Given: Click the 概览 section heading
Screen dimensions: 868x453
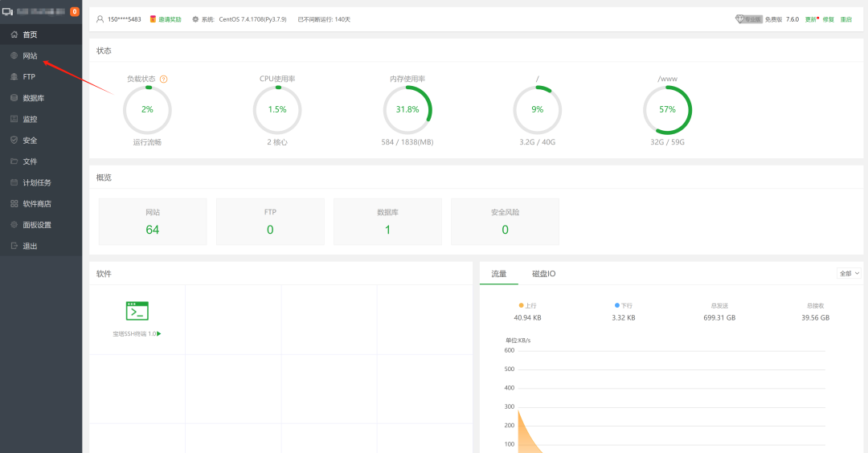Looking at the screenshot, I should point(104,178).
